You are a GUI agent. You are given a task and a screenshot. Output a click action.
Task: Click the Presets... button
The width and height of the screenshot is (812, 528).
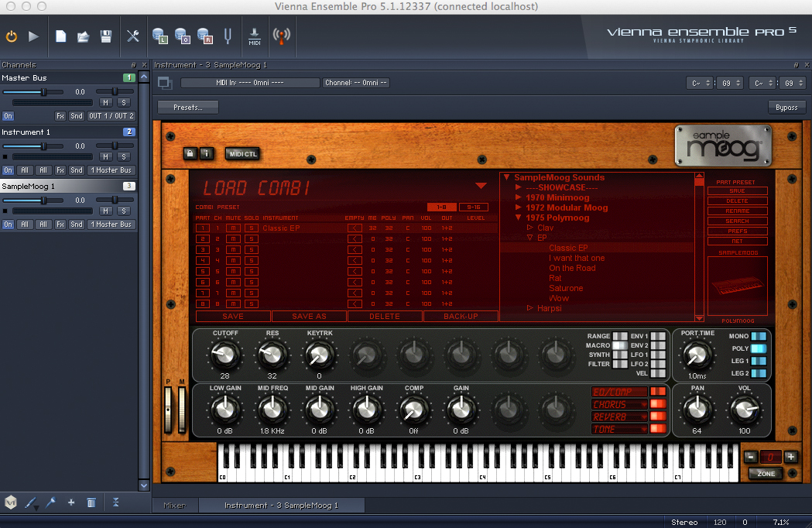tap(188, 108)
